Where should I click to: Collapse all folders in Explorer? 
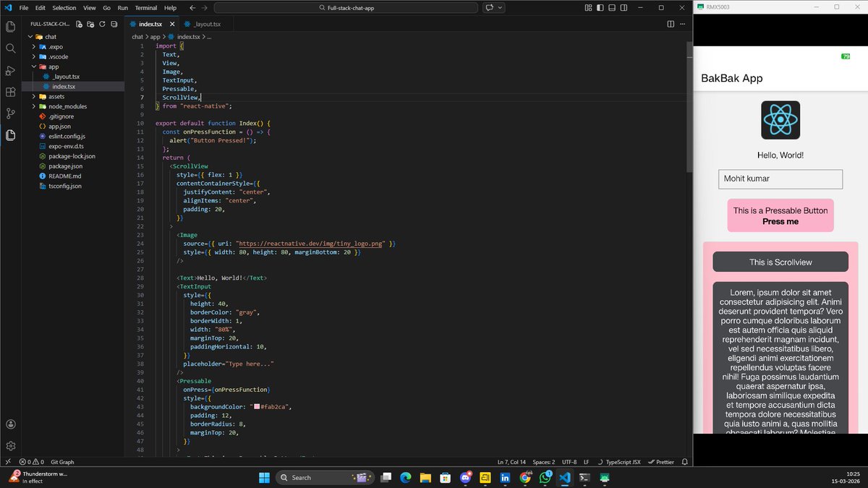tap(114, 24)
